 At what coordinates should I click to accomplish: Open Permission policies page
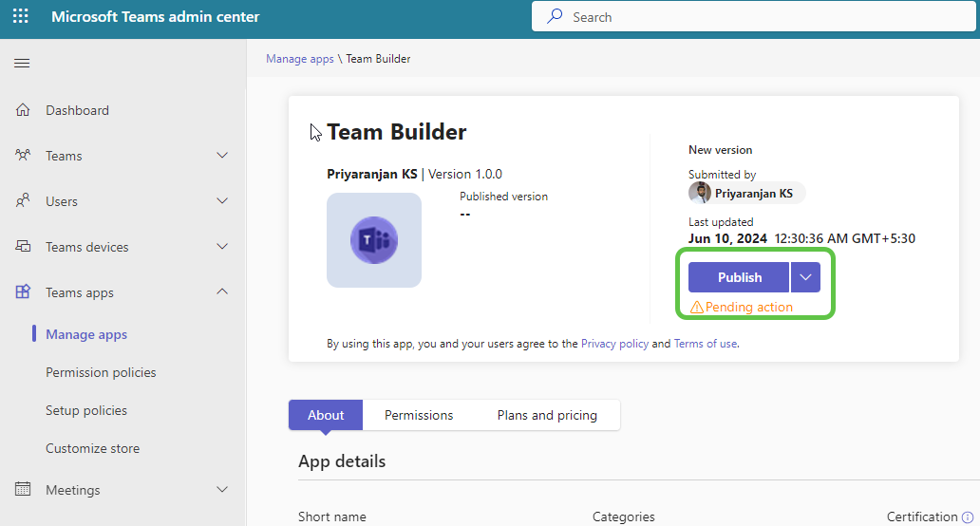coord(101,372)
